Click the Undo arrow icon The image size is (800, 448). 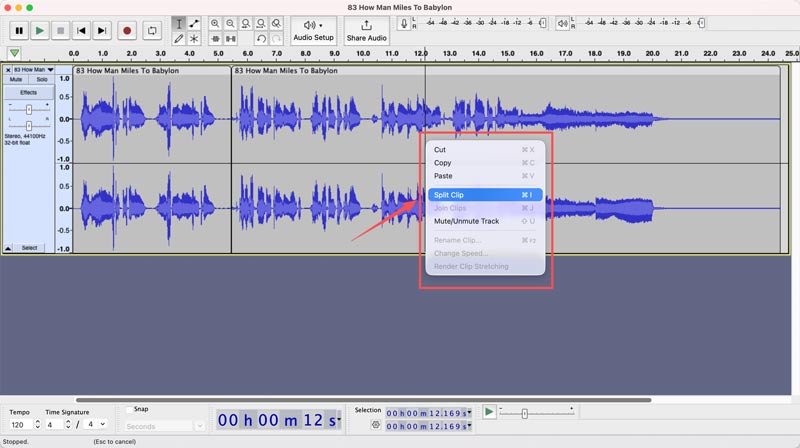261,39
